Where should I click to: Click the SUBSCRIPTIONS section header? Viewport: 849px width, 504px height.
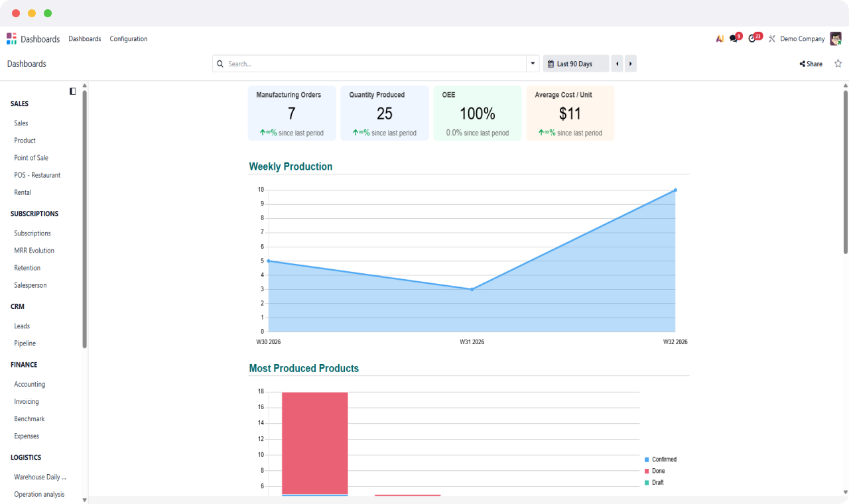tap(34, 214)
